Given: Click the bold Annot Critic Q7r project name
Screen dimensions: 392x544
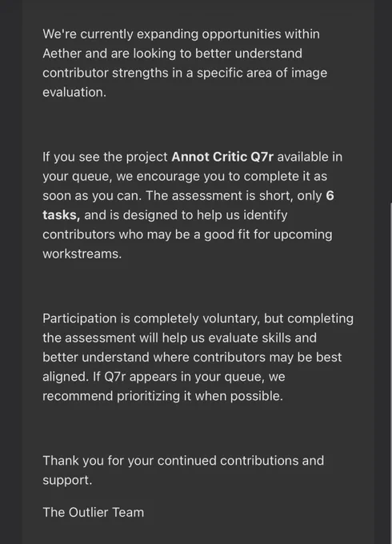Looking at the screenshot, I should (x=222, y=157).
